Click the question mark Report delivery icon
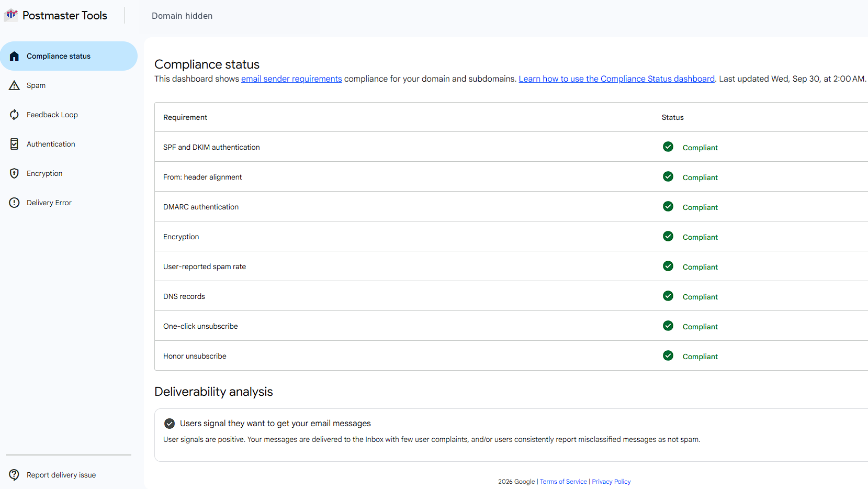Screen dimensions: 868x489 pos(14,475)
